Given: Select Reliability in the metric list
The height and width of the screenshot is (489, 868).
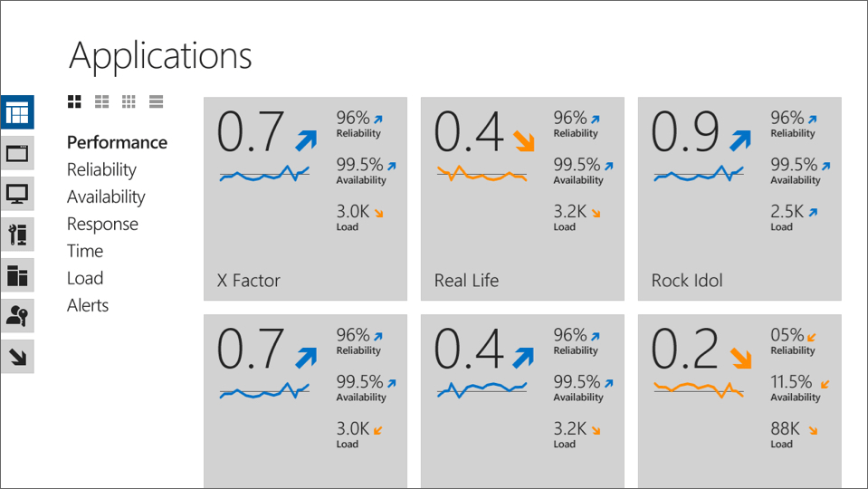Looking at the screenshot, I should click(x=101, y=169).
